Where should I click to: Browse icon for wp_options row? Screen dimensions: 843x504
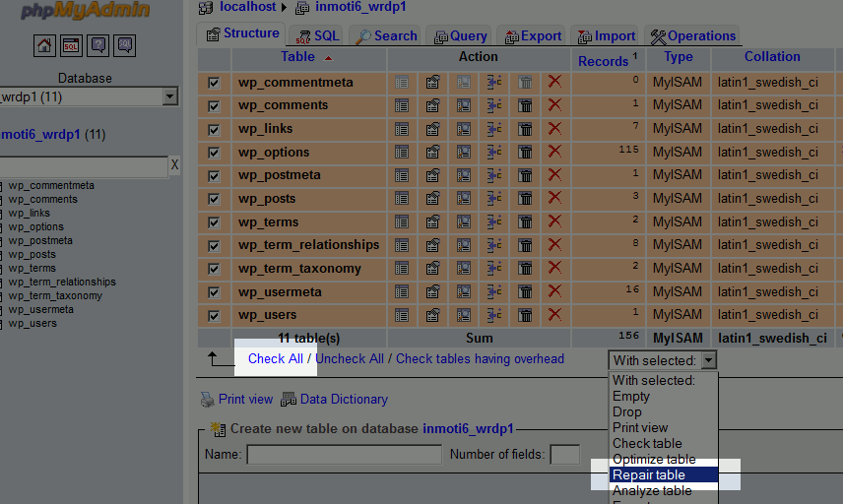click(402, 152)
